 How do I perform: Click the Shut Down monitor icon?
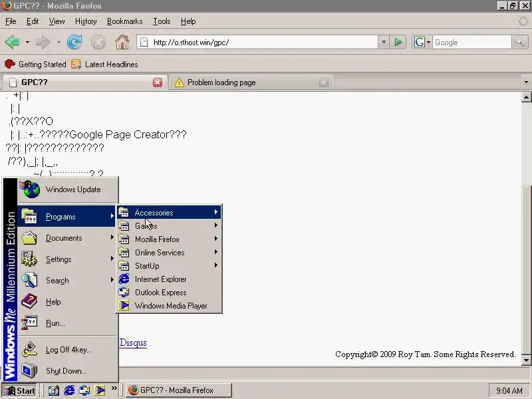click(29, 371)
